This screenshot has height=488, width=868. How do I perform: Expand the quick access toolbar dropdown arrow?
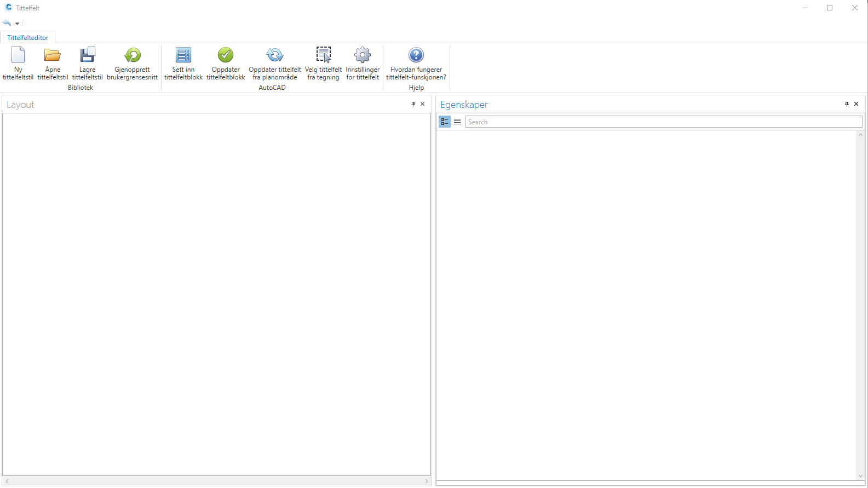[x=18, y=24]
